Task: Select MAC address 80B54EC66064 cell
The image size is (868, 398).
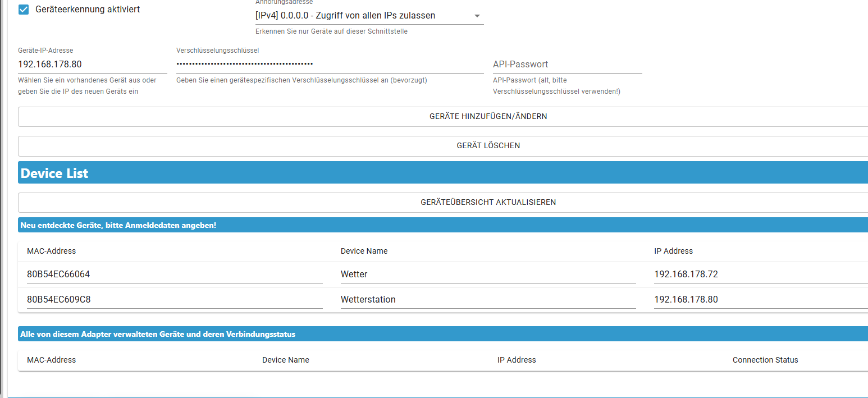Action: tap(174, 275)
